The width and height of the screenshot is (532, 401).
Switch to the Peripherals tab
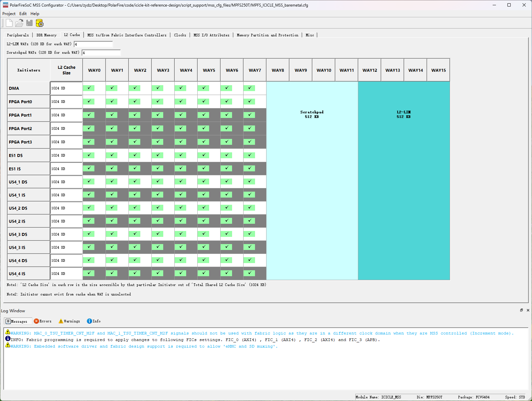point(18,35)
